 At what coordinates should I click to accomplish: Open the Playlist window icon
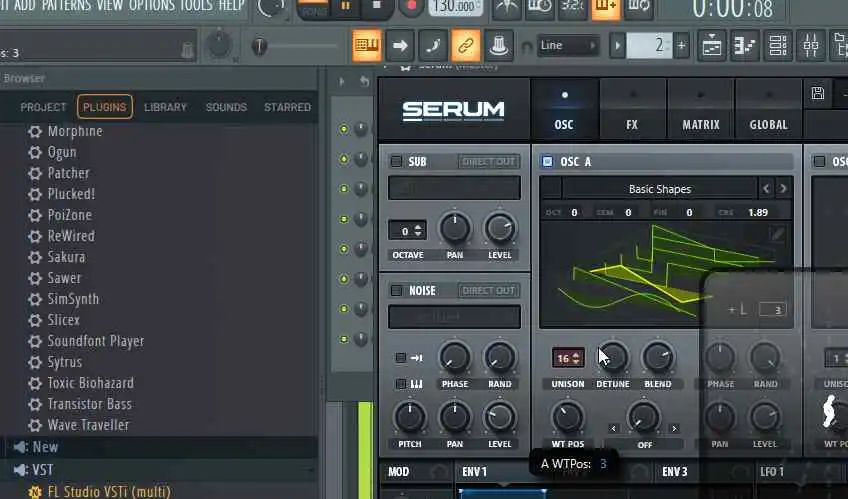coord(712,45)
